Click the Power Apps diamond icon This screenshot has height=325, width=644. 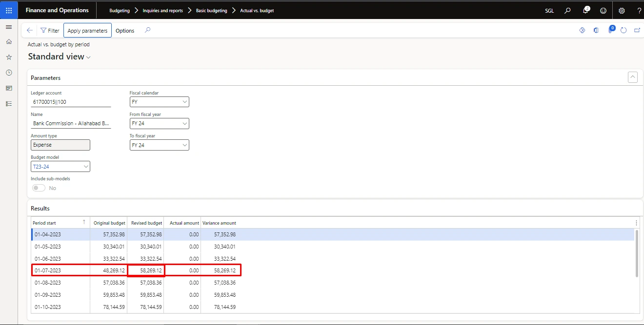[582, 30]
